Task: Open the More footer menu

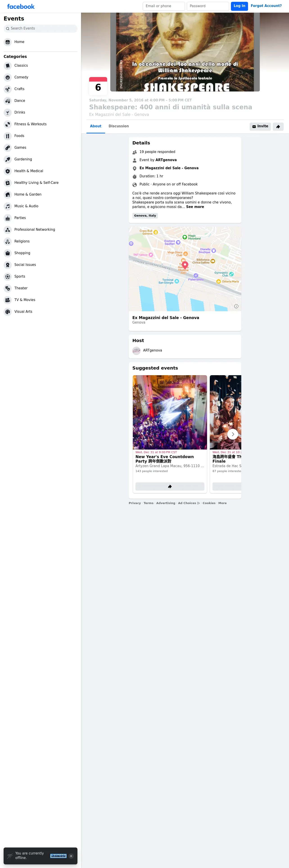Action: pos(222,503)
